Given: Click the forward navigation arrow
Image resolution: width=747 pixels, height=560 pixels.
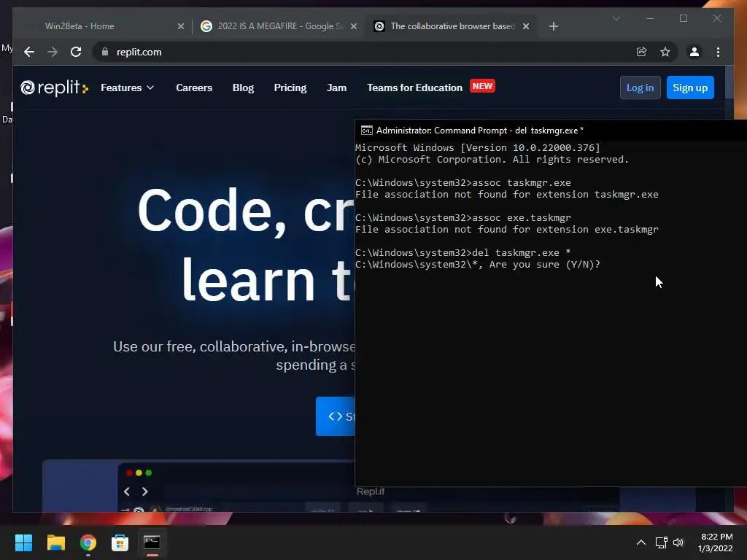Looking at the screenshot, I should tap(53, 52).
